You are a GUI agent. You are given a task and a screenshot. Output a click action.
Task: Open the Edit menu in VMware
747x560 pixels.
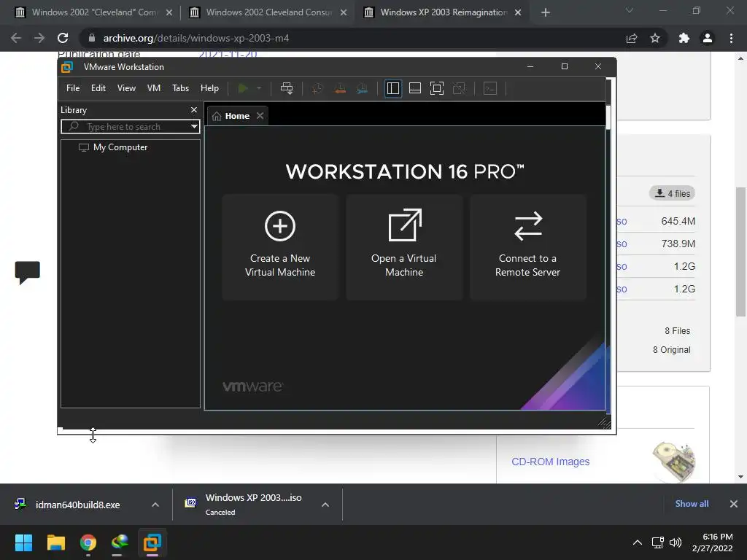coord(98,88)
